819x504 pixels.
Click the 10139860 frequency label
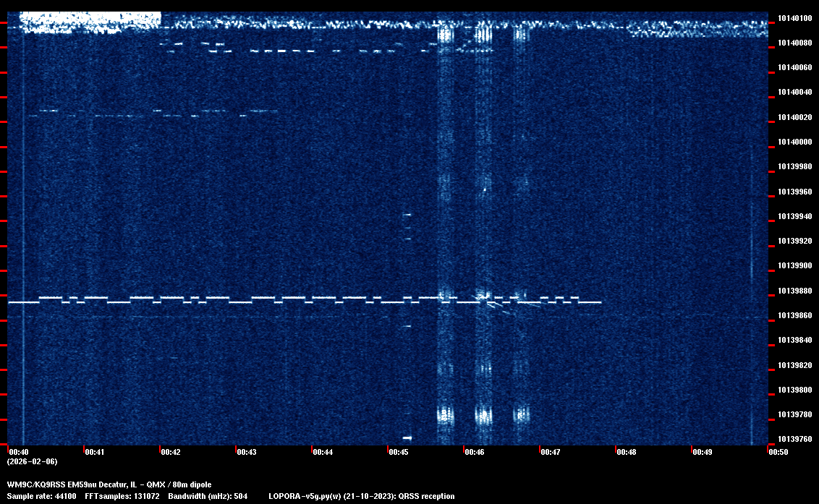tap(794, 315)
